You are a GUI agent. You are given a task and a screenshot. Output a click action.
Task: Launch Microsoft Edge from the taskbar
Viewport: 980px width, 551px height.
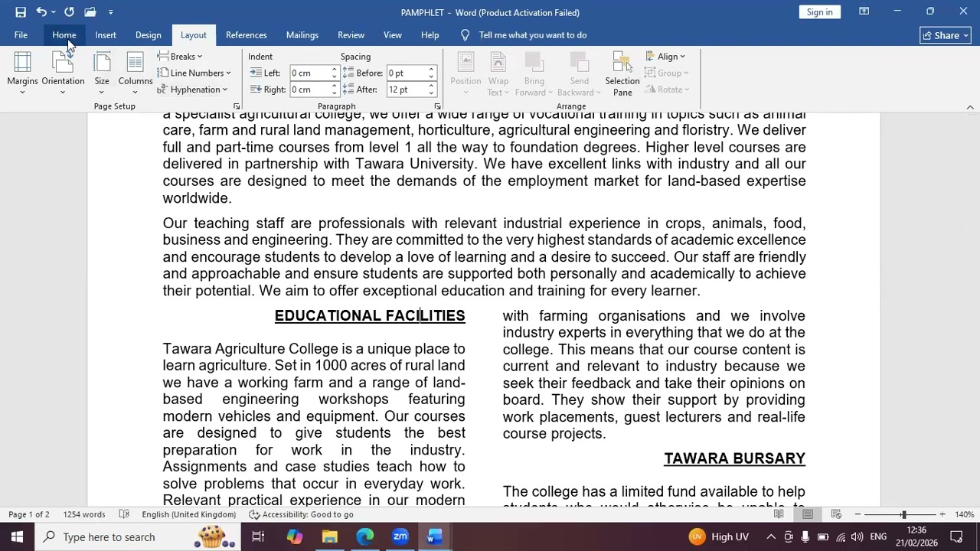tap(365, 537)
